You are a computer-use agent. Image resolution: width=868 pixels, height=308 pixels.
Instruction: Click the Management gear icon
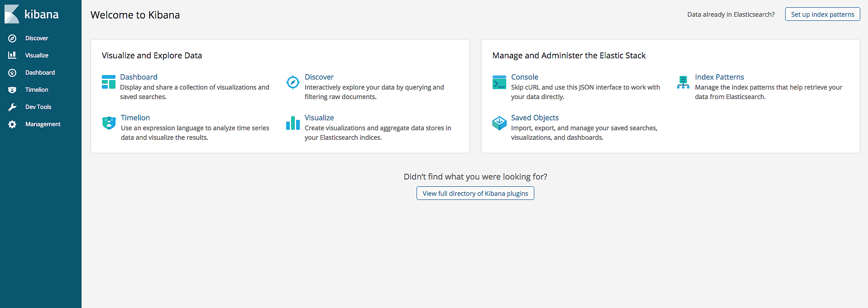12,124
